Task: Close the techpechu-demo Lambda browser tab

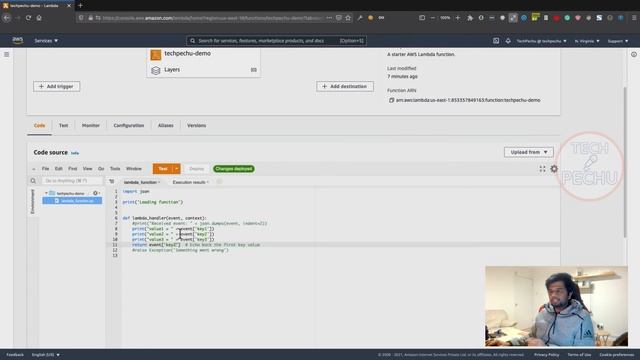Action: point(69,6)
